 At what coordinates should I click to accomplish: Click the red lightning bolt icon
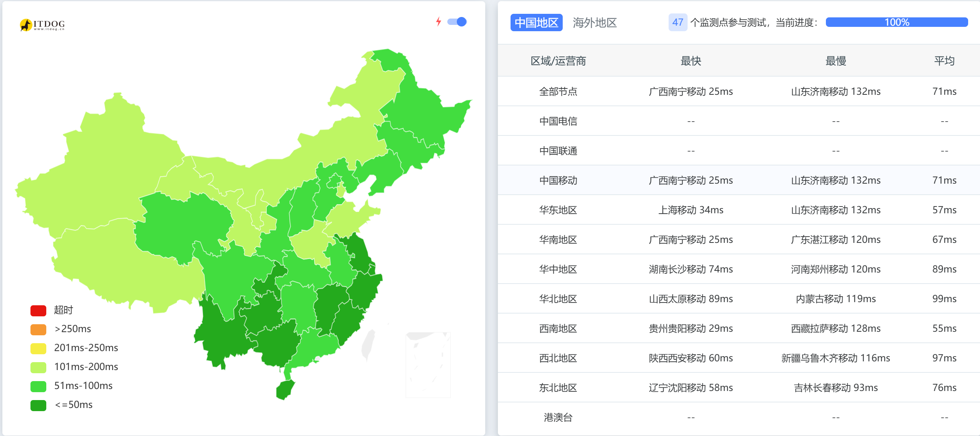pyautogui.click(x=439, y=22)
